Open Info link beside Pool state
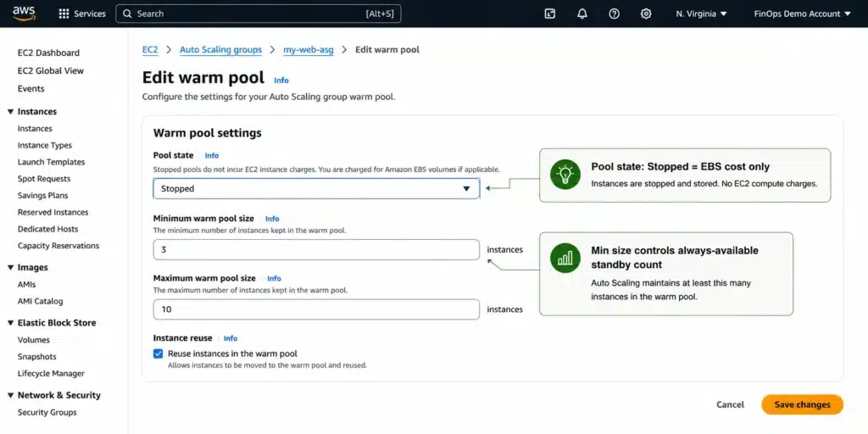The image size is (868, 434). click(212, 156)
